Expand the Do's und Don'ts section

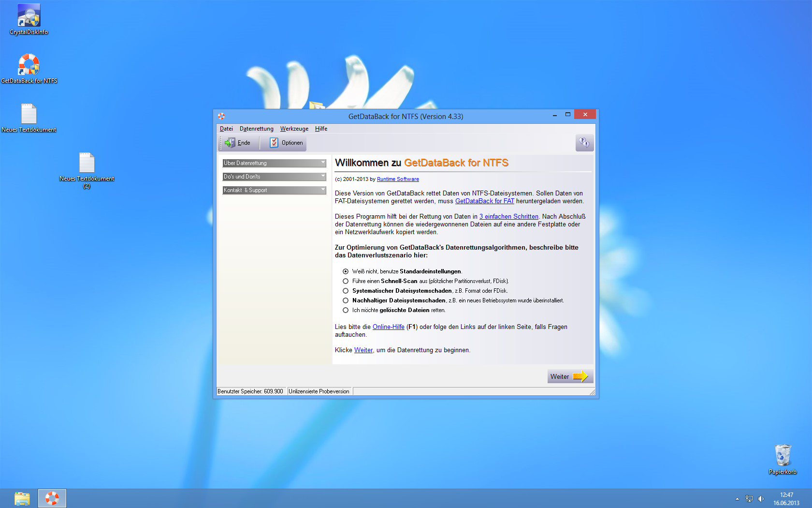[275, 177]
